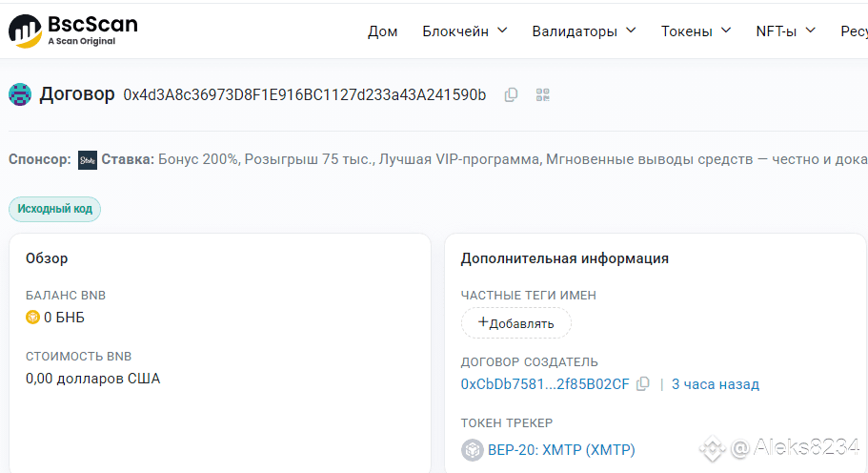Open the NFT-ы dropdown
868x473 pixels.
pos(785,31)
